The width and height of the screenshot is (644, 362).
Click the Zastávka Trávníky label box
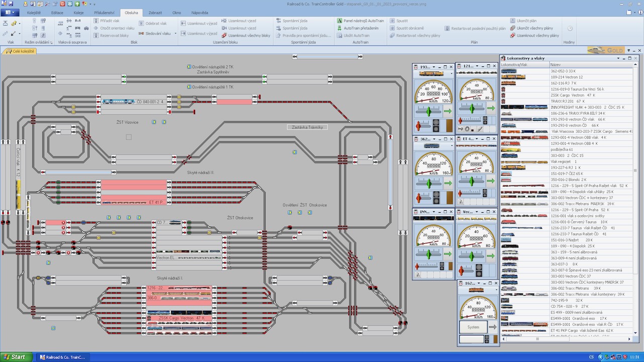[307, 127]
